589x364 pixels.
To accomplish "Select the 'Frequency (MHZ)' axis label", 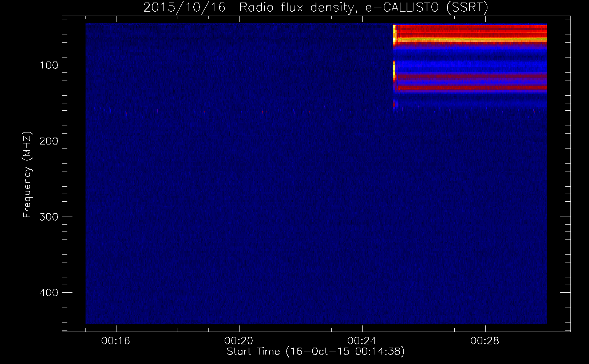I will (x=27, y=175).
